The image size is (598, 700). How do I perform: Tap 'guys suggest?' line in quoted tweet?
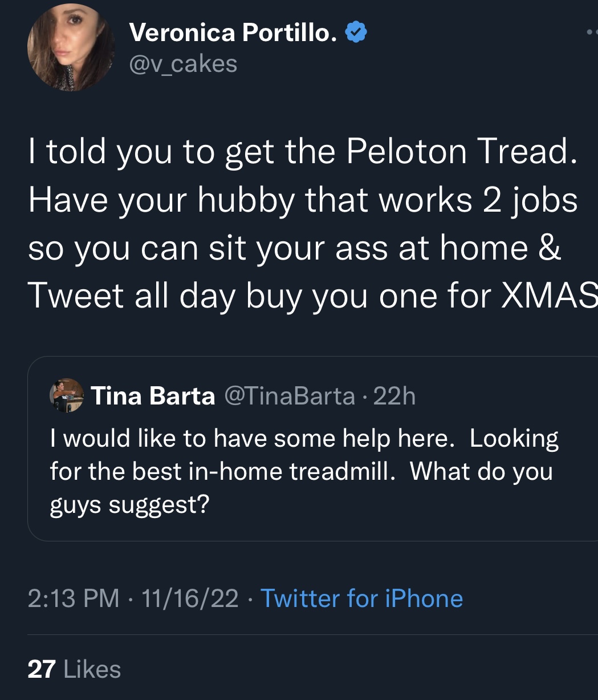(129, 505)
